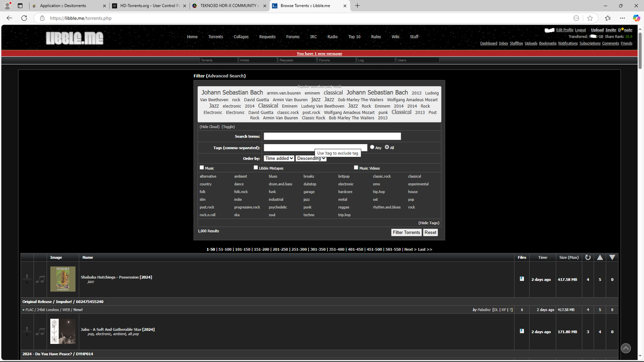This screenshot has height=362, width=644.
Task: Close the TEKNO3D HDR-X COMMUNITY tab
Action: click(x=264, y=6)
